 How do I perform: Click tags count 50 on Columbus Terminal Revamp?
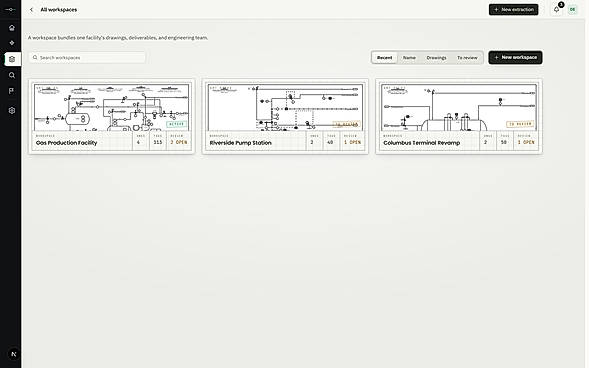[x=504, y=142]
